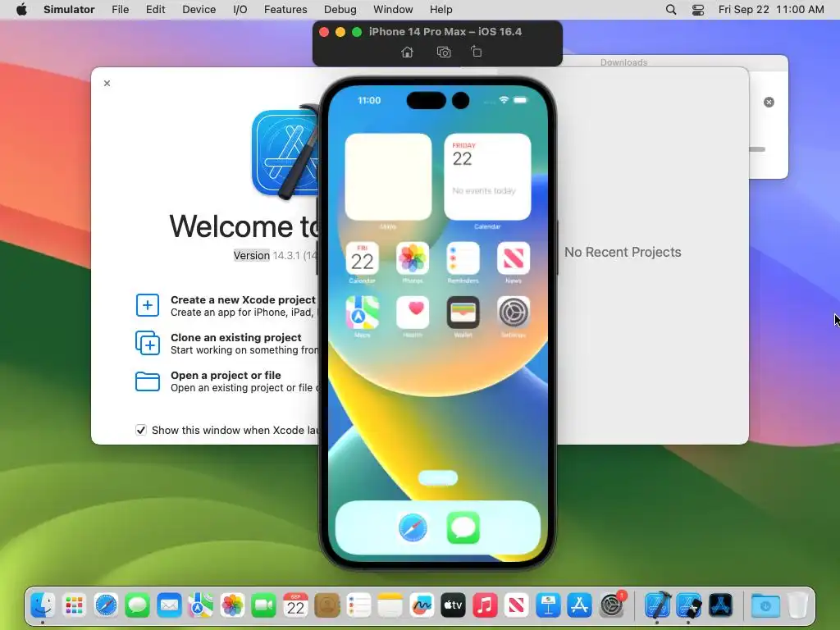
Task: Open Health app on the iPhone
Action: [x=413, y=313]
